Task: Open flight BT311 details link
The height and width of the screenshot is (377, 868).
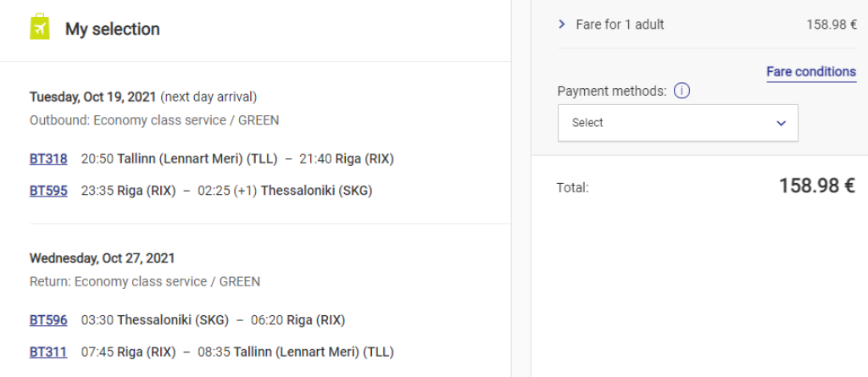Action: [48, 352]
